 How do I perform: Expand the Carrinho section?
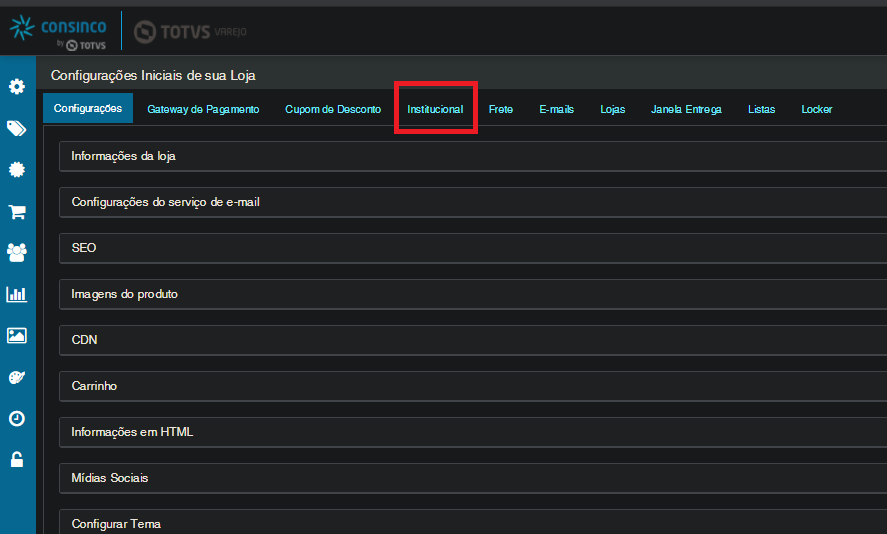pyautogui.click(x=473, y=386)
